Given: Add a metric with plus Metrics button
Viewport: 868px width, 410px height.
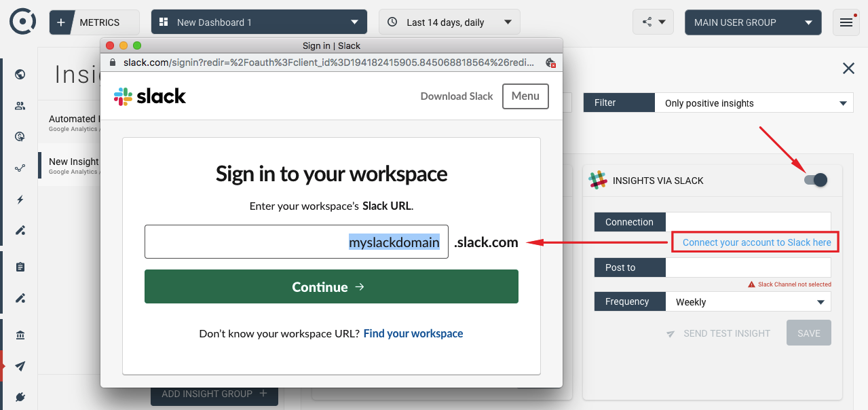Looking at the screenshot, I should 94,22.
